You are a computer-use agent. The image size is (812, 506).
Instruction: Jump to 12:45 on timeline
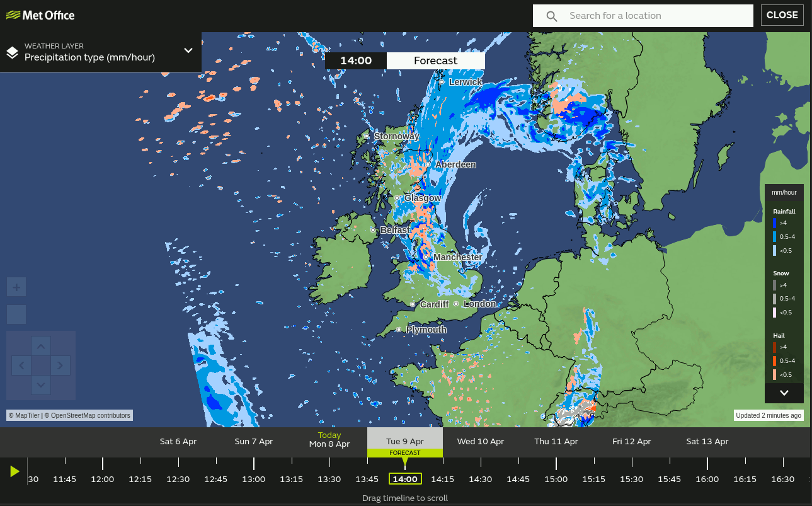(216, 479)
